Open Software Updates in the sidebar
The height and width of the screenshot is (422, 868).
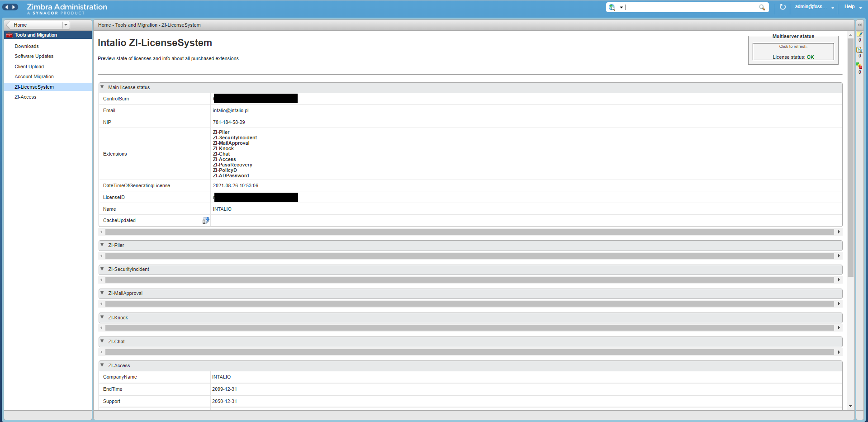pyautogui.click(x=34, y=56)
